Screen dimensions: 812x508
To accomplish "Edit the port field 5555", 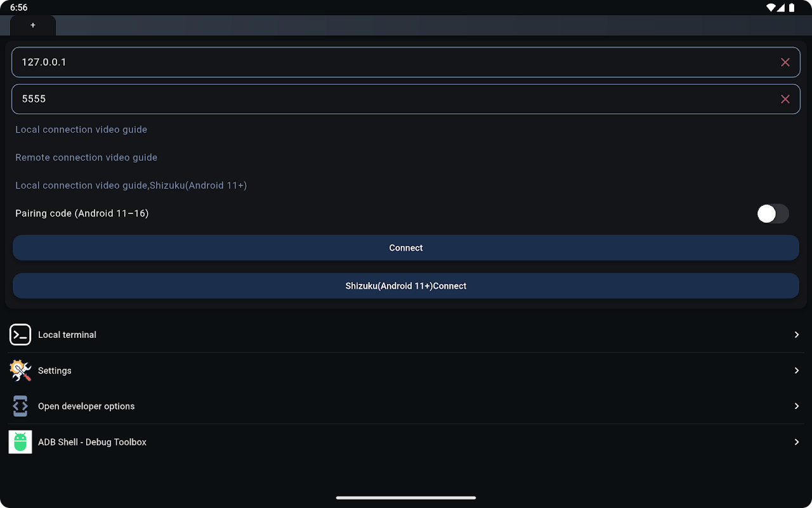I will pyautogui.click(x=406, y=99).
